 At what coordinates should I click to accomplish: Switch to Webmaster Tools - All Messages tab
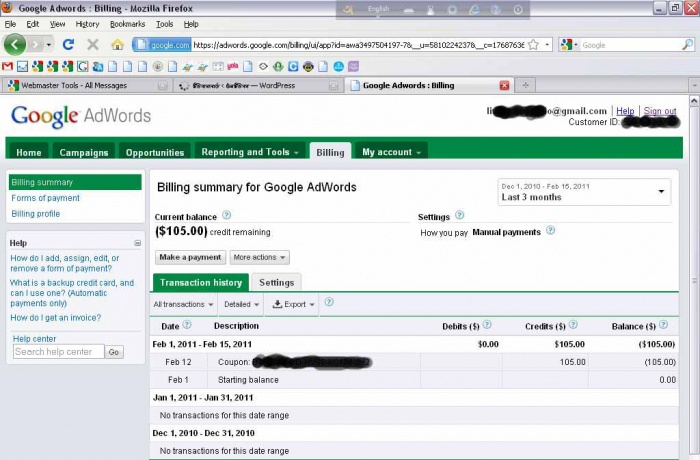pos(86,85)
